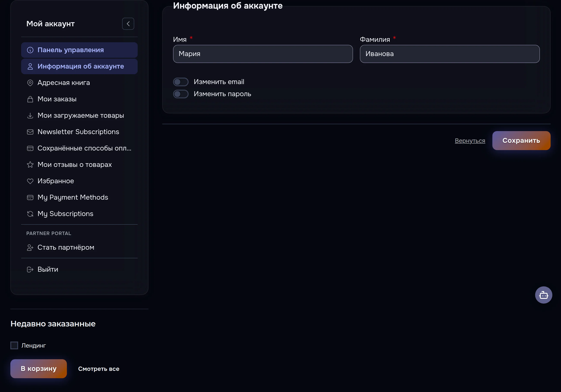Click the Вернуться link

coord(470,141)
